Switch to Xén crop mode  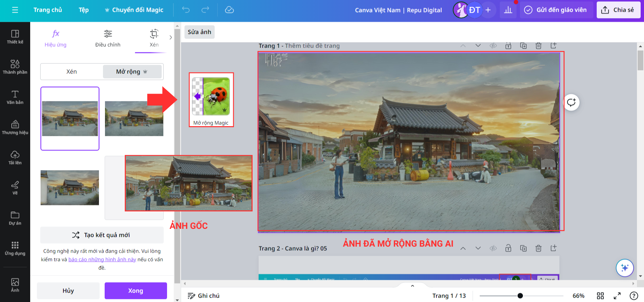click(71, 71)
